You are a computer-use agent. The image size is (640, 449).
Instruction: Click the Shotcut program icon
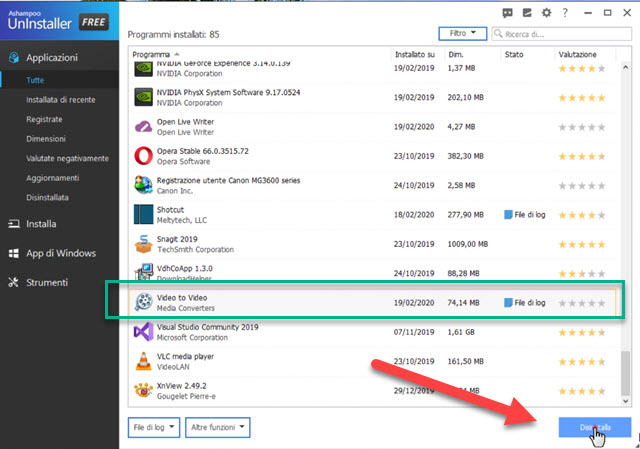(144, 215)
